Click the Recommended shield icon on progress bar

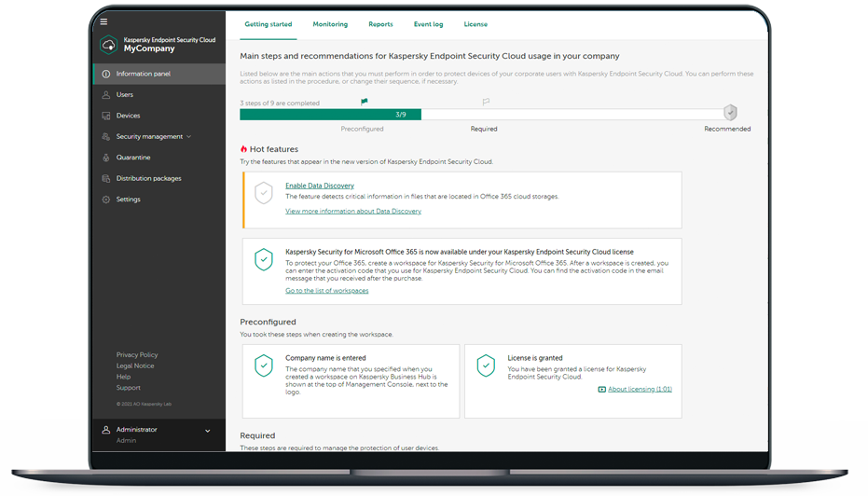click(x=730, y=113)
